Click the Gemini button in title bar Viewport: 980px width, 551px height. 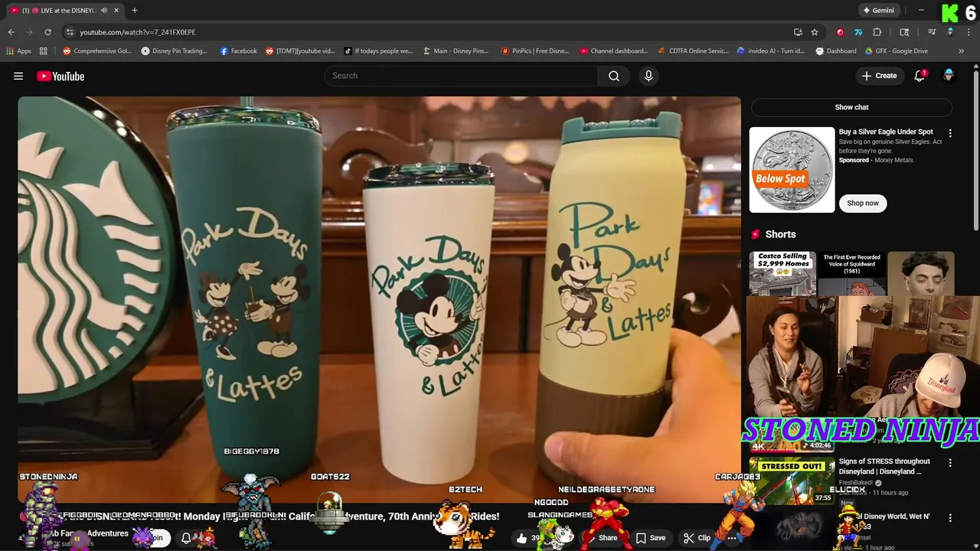click(878, 11)
